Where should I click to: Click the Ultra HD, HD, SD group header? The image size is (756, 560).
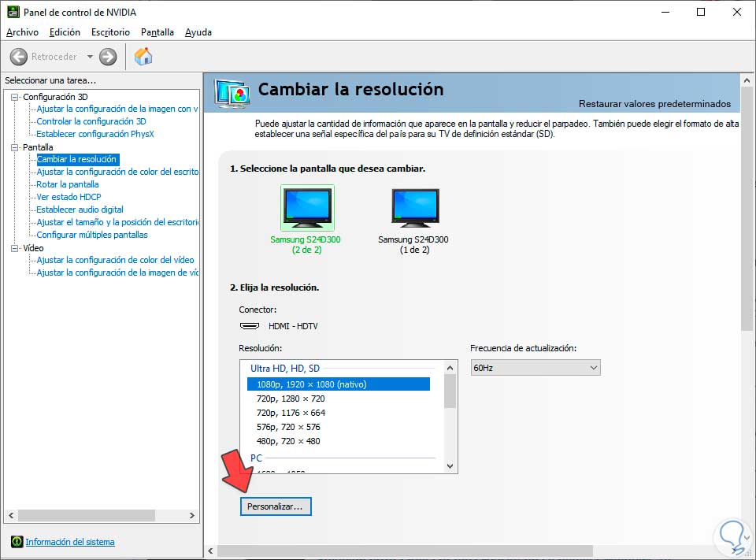(285, 369)
